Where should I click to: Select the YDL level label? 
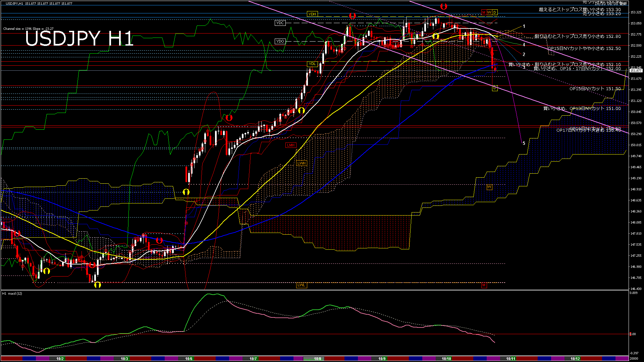(312, 64)
